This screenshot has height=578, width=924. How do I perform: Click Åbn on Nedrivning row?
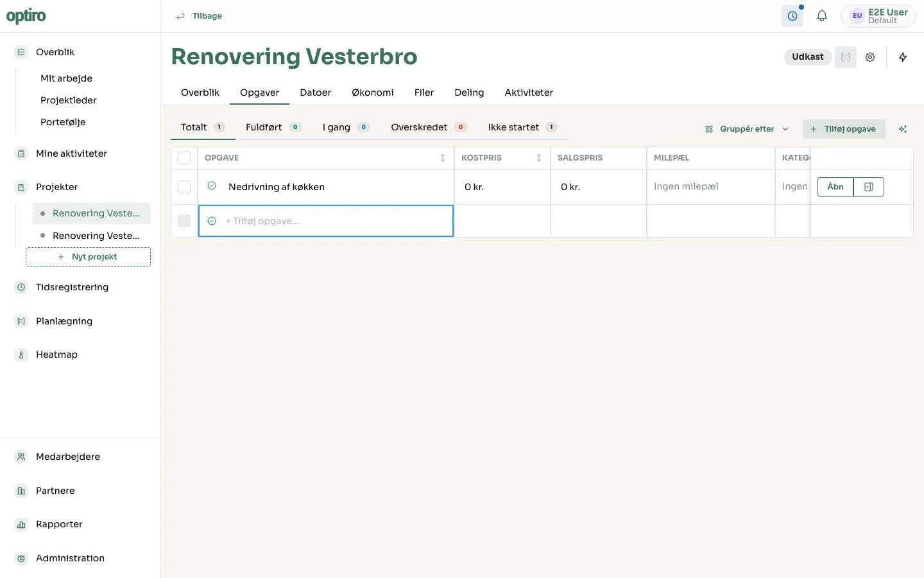point(835,187)
